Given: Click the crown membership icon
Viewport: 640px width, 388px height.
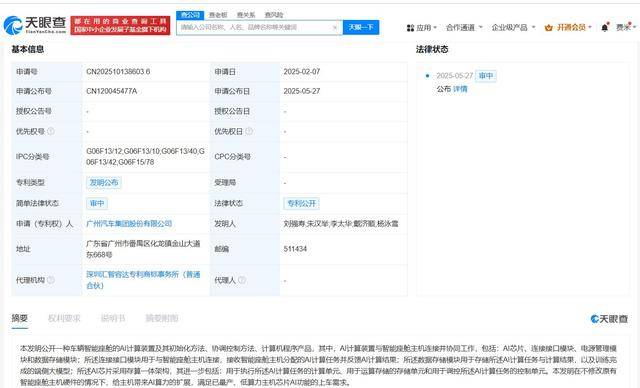Looking at the screenshot, I should point(549,28).
